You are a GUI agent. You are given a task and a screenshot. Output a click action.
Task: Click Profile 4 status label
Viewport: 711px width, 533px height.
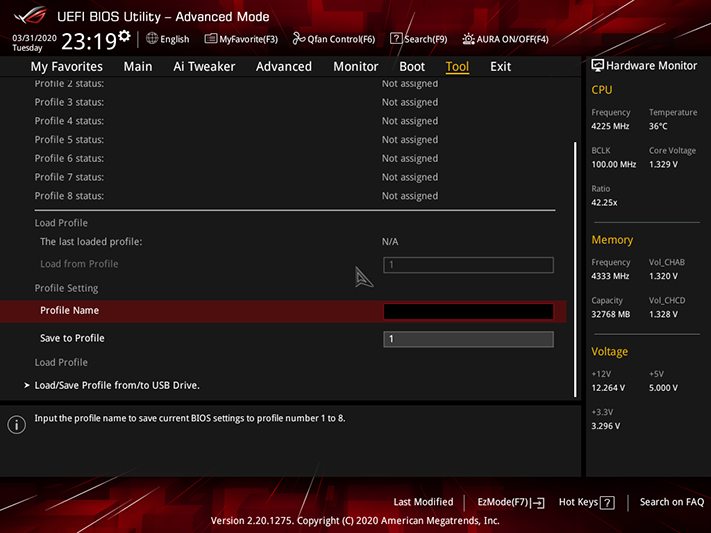[69, 121]
